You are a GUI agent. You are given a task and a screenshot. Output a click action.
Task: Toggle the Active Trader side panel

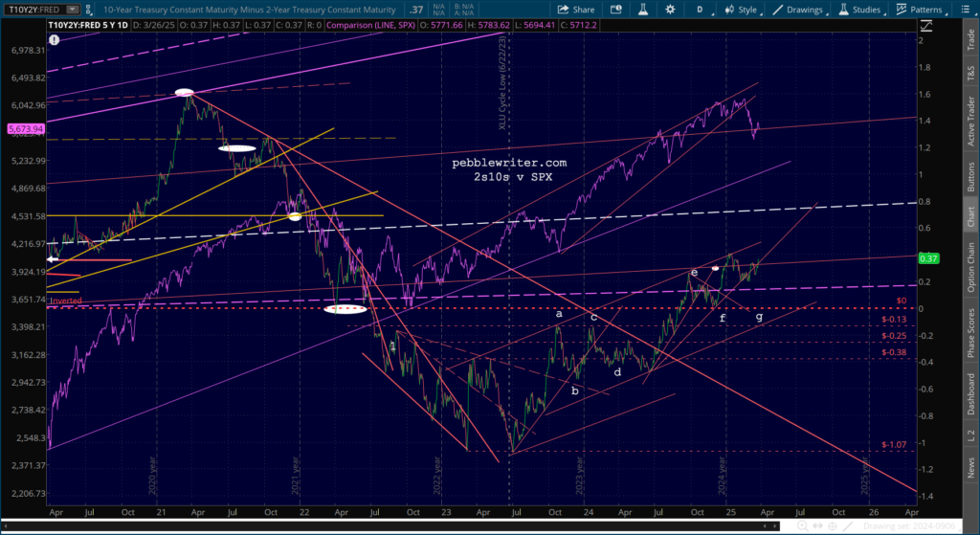[970, 121]
